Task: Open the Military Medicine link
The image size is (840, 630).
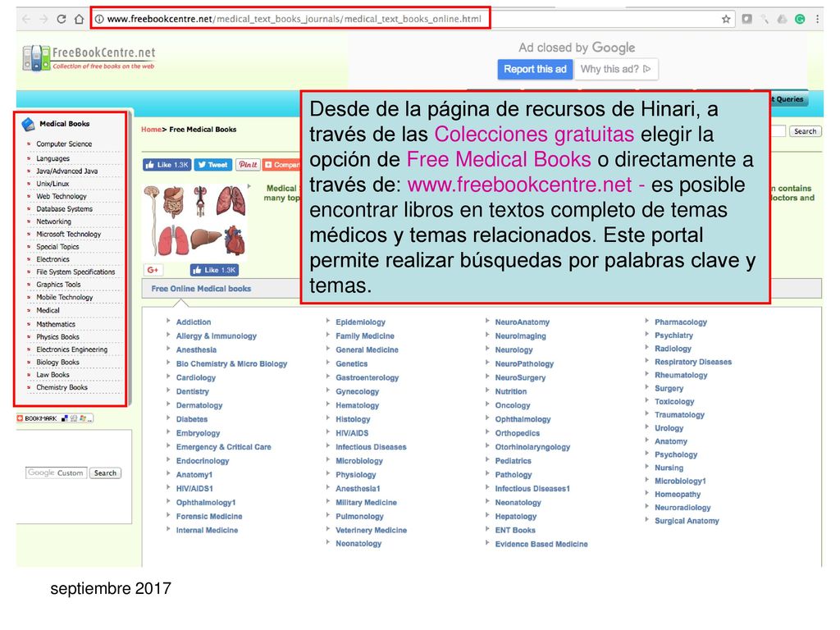Action: click(366, 503)
